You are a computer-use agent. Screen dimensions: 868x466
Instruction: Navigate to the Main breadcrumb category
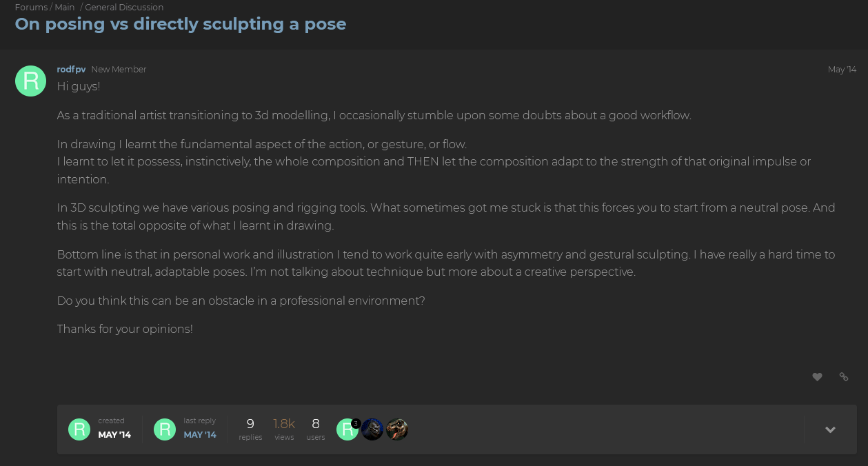65,8
